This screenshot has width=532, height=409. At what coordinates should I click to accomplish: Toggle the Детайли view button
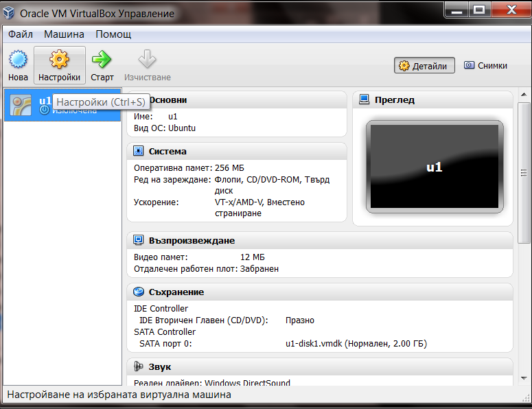tap(423, 66)
